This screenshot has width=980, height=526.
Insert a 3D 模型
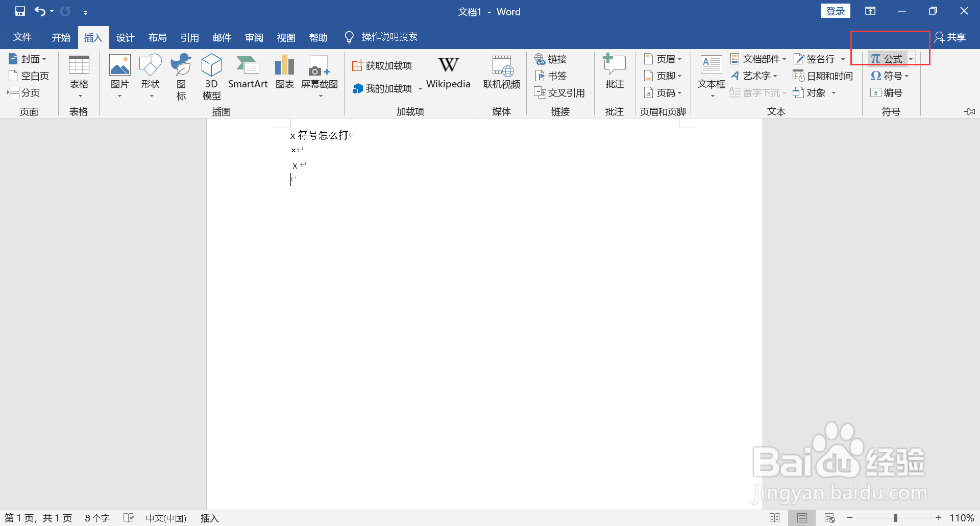pyautogui.click(x=211, y=77)
